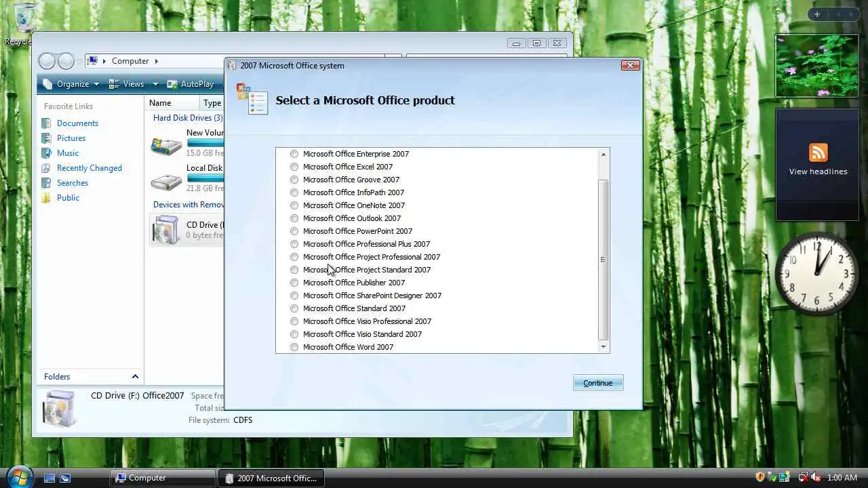868x488 pixels.
Task: Click the computer icon in the address bar
Action: (93, 61)
